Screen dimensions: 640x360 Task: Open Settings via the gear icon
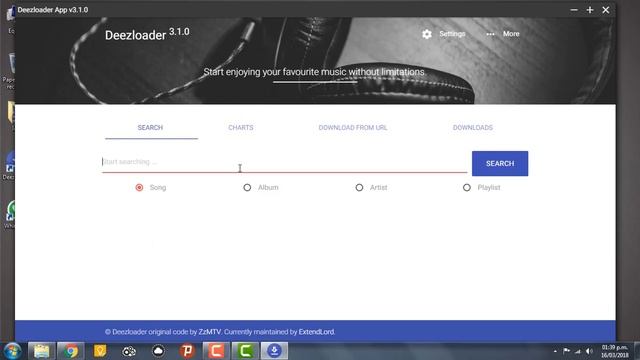click(427, 34)
